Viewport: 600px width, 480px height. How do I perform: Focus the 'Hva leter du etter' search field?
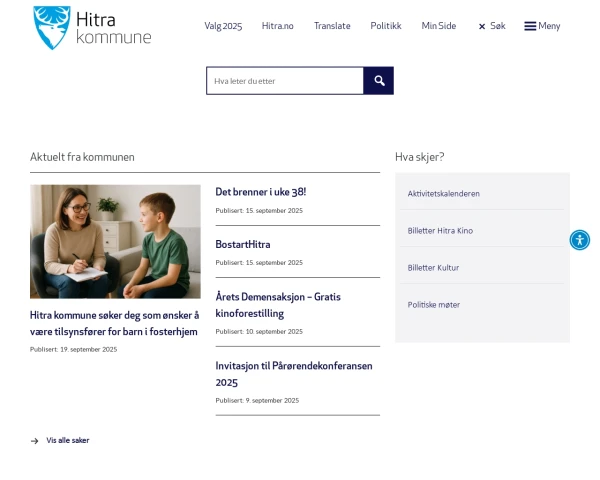285,81
